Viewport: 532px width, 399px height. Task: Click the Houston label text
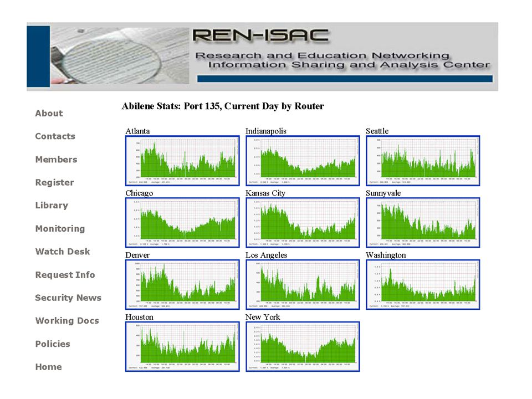pos(139,317)
